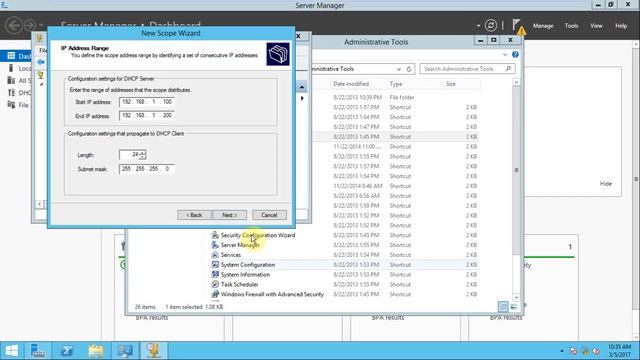Open Administrative Tools help icon
The image size is (640, 360).
(515, 54)
